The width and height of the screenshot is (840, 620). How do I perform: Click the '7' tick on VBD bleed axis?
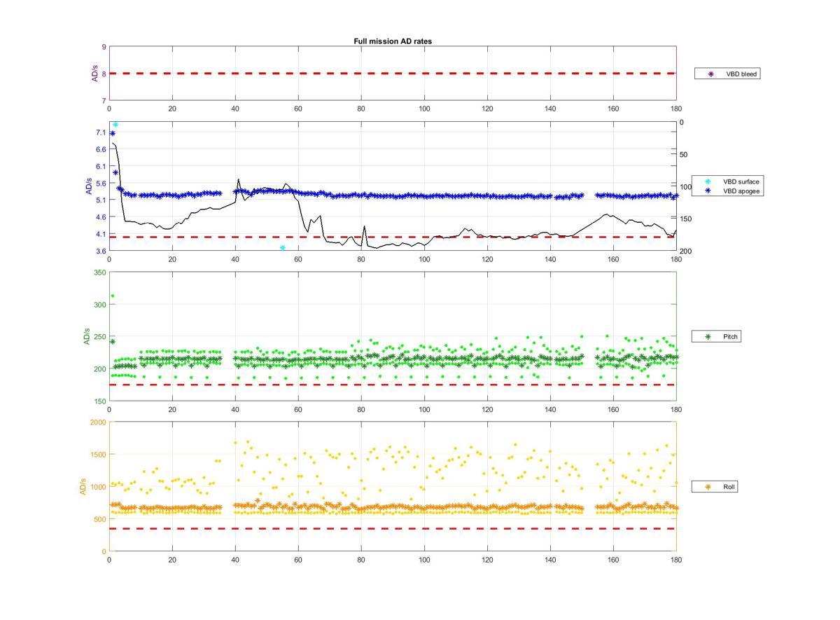(x=104, y=101)
